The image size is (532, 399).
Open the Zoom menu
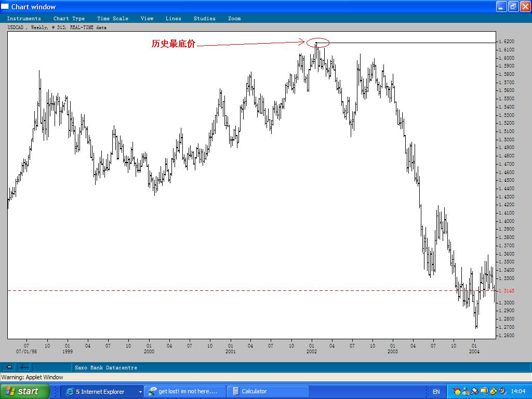pyautogui.click(x=234, y=19)
